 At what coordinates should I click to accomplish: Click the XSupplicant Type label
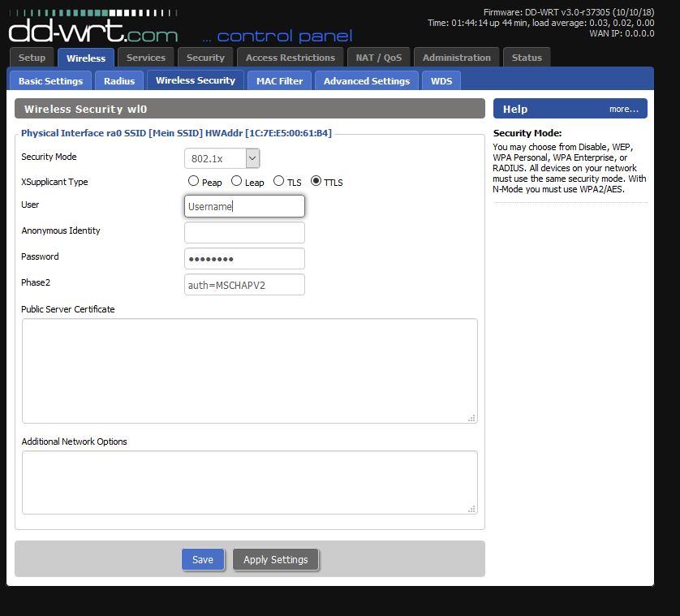click(x=54, y=182)
